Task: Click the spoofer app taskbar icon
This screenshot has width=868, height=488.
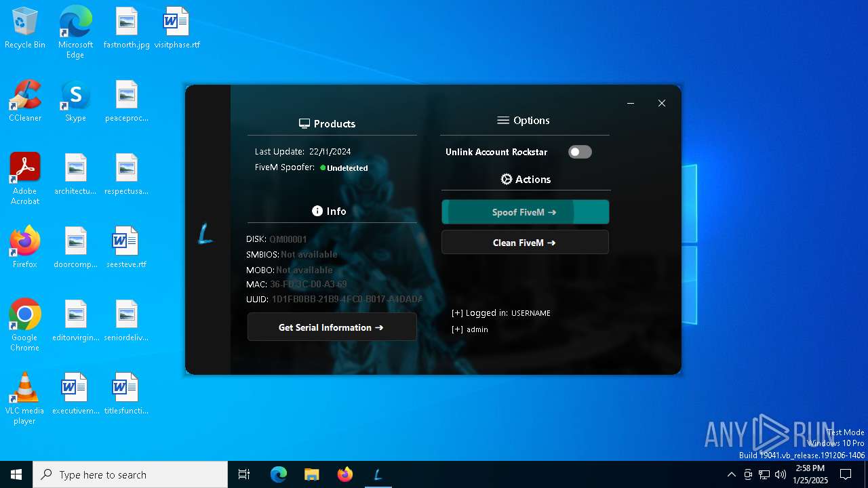Action: click(x=378, y=474)
